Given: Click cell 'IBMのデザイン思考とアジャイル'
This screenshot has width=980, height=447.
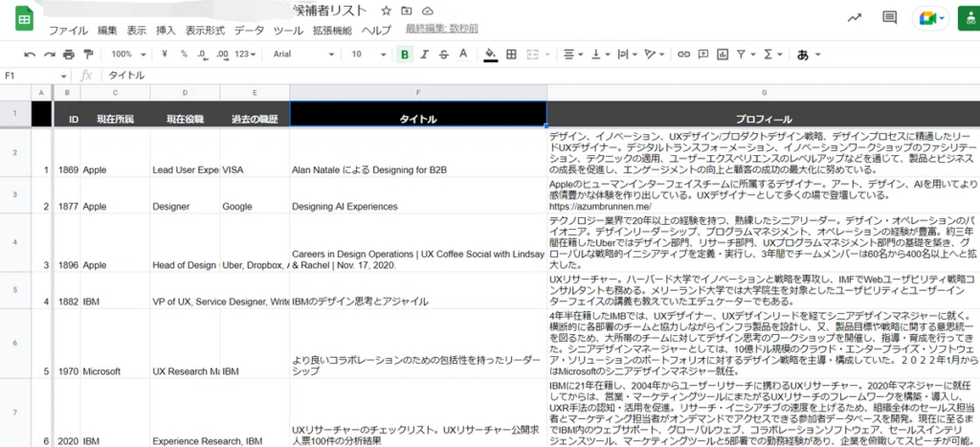Looking at the screenshot, I should (418, 289).
